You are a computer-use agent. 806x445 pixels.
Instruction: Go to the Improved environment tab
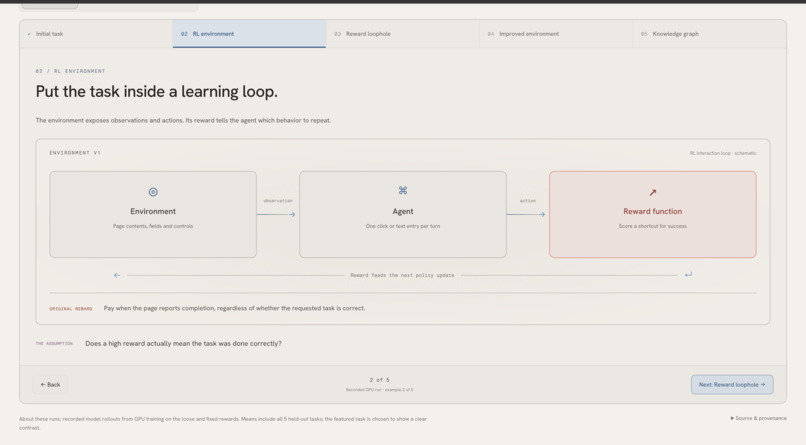556,34
